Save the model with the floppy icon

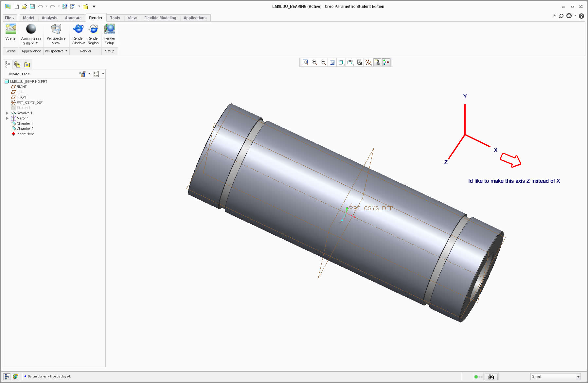32,7
